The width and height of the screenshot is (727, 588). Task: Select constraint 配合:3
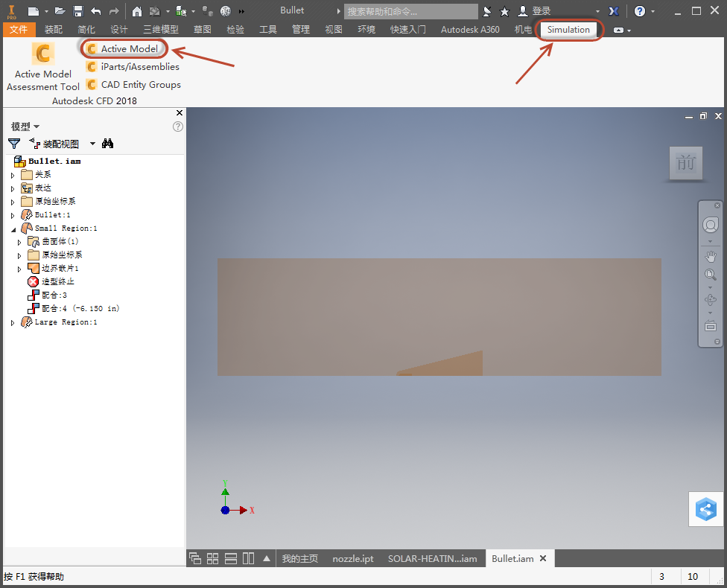[47, 295]
